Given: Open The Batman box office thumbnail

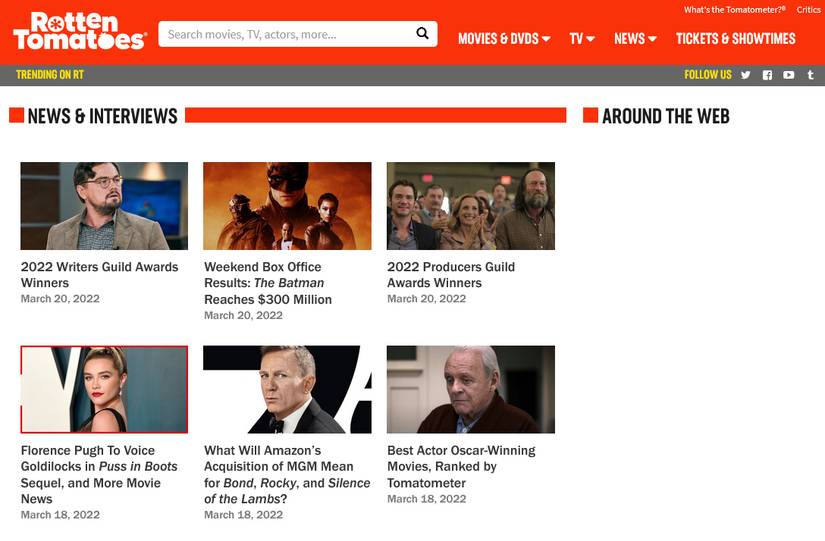Looking at the screenshot, I should tap(287, 206).
